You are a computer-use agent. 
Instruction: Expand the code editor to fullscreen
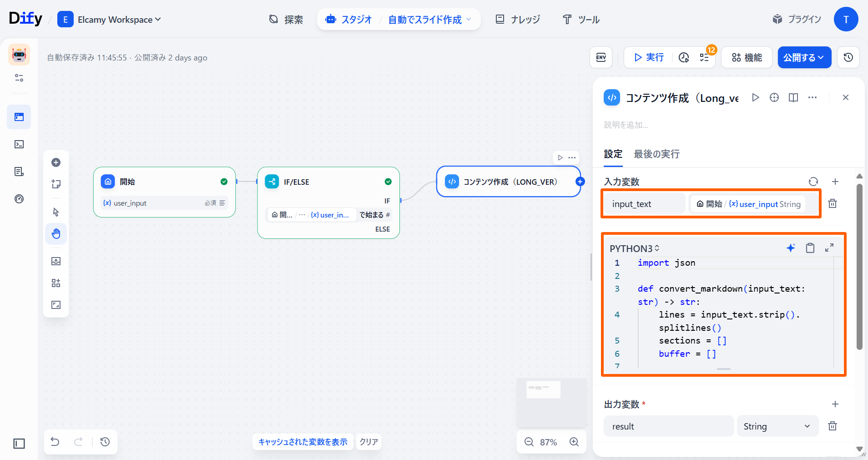[x=829, y=248]
